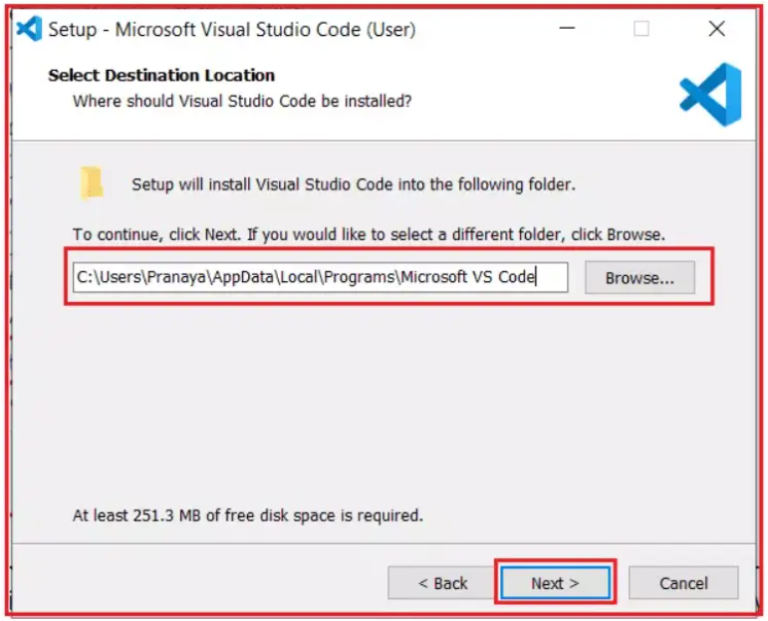This screenshot has width=768, height=621.
Task: Click the Setup window title text
Action: [231, 29]
